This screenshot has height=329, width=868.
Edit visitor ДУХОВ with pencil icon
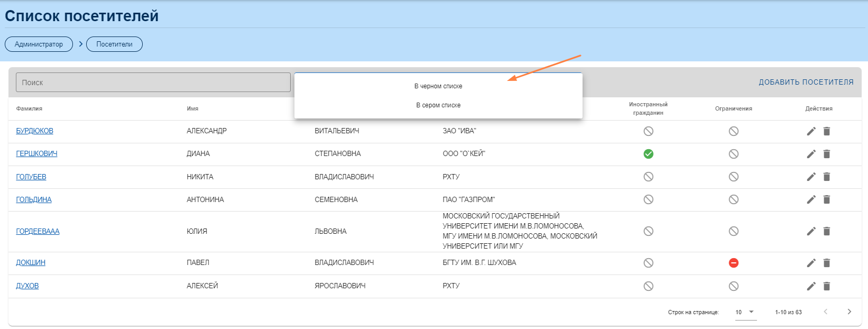[811, 286]
